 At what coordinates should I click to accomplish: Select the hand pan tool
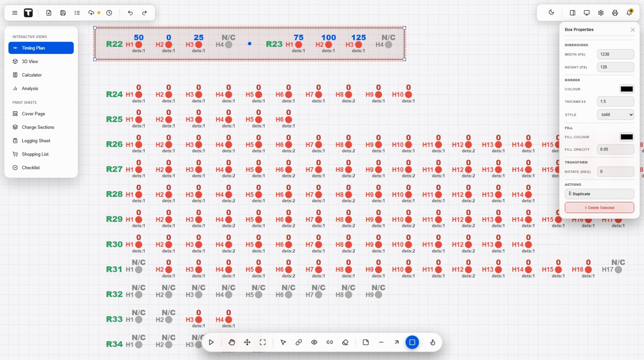click(x=232, y=342)
